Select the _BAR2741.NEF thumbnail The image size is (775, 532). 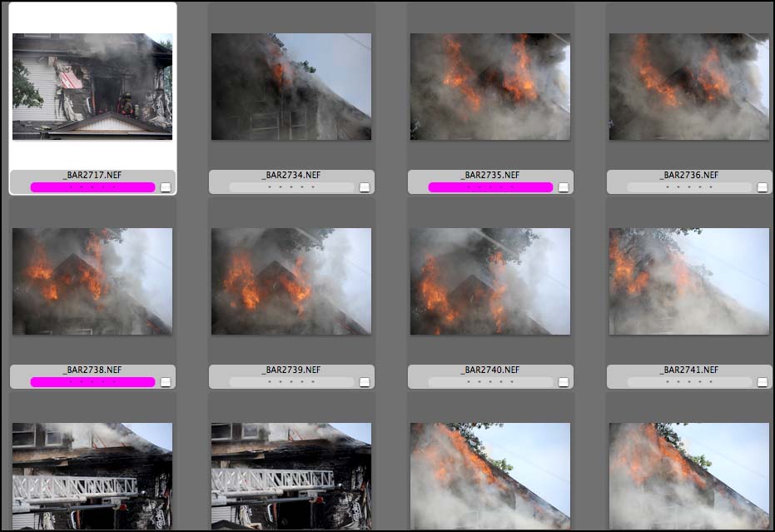click(x=689, y=281)
